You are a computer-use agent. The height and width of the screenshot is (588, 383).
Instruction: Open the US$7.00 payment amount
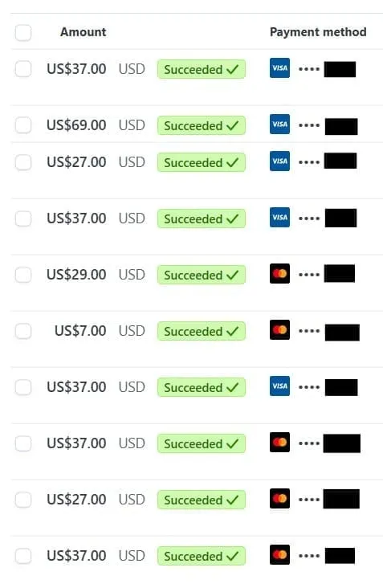tap(80, 331)
